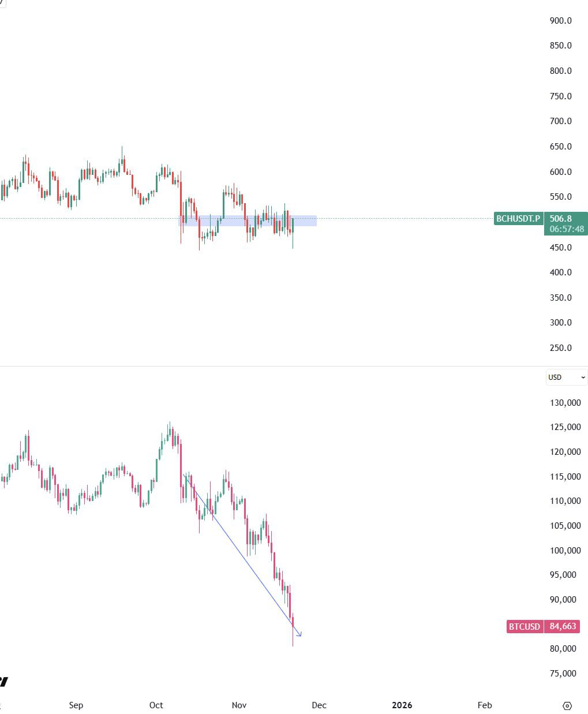The image size is (588, 714).
Task: Toggle the current price dotted line
Action: (404, 218)
